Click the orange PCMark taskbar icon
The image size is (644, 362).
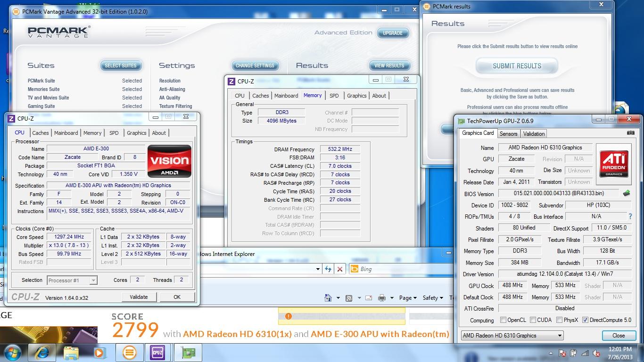coord(129,353)
